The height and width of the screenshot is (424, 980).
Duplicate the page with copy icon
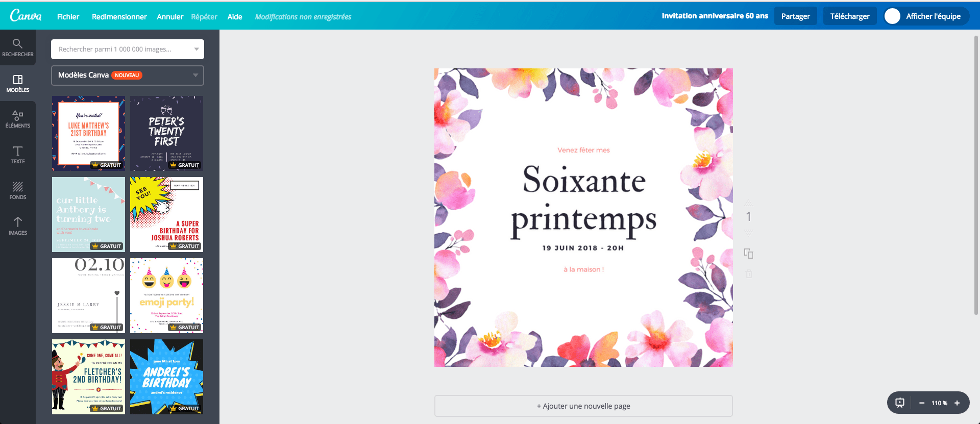click(x=749, y=254)
